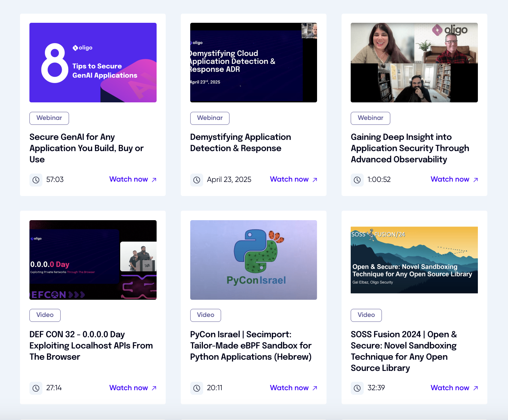Click the 57:03 duration text

(x=55, y=179)
